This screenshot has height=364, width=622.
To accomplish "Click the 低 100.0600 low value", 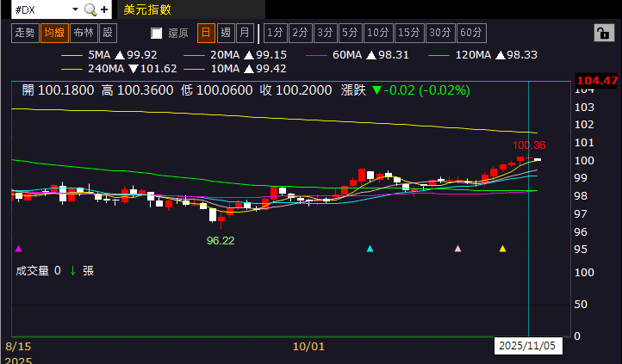I will (216, 90).
